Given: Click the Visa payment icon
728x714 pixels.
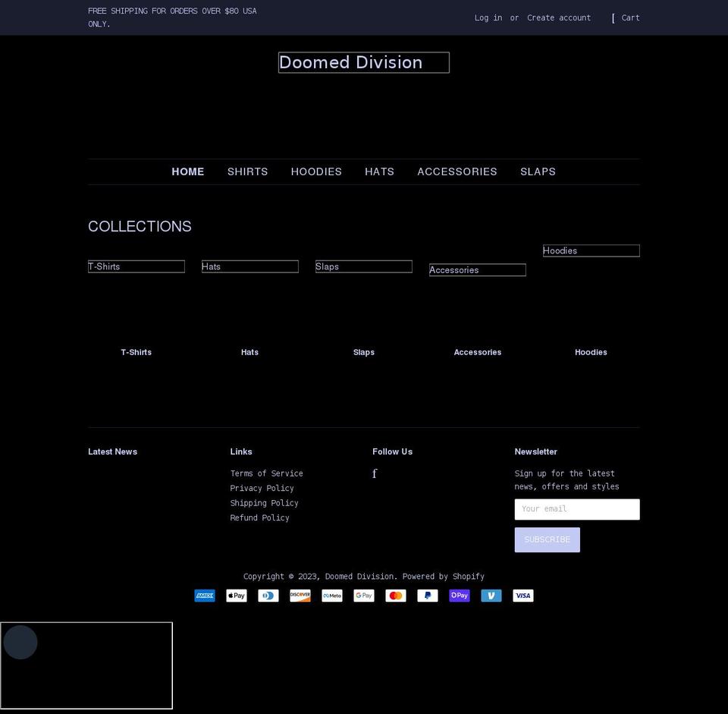Looking at the screenshot, I should [x=523, y=596].
